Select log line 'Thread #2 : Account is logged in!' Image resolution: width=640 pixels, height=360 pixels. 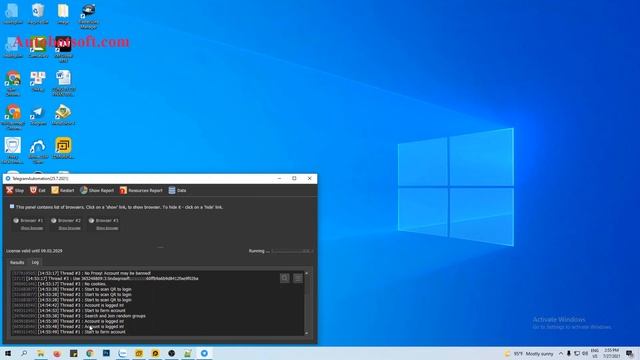pyautogui.click(x=68, y=327)
